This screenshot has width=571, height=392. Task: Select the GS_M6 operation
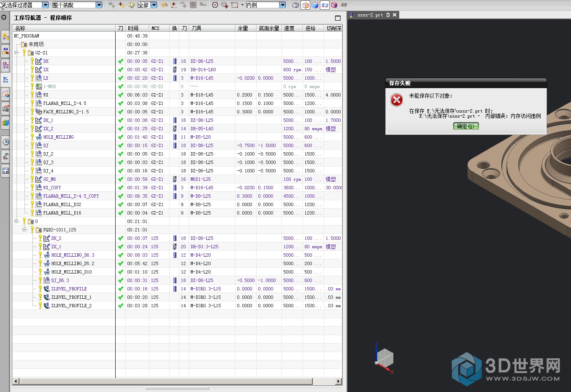tap(49, 179)
